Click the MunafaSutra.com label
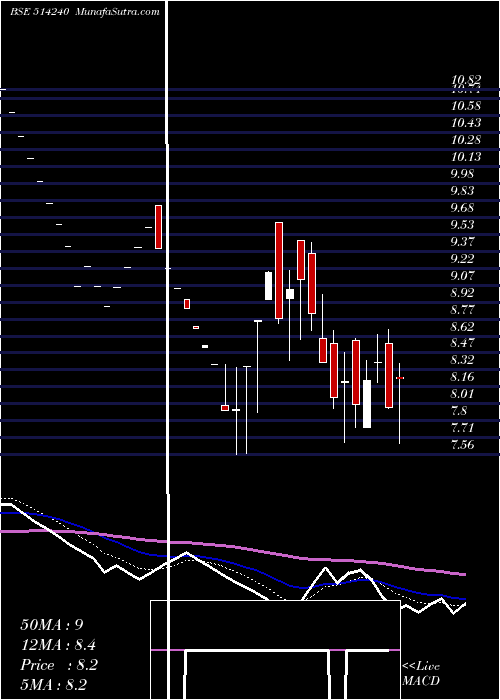The width and height of the screenshot is (500, 700). coord(118,12)
